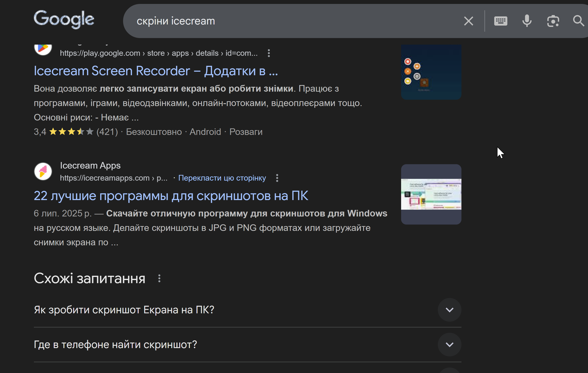
Task: Open "22 лучшие программы для скриншотов" link
Action: click(171, 196)
